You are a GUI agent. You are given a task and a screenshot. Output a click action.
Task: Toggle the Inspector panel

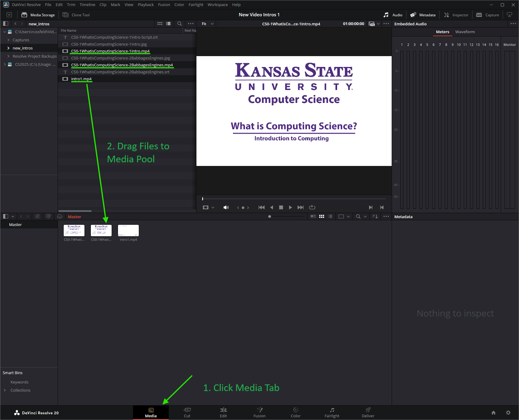(x=456, y=15)
